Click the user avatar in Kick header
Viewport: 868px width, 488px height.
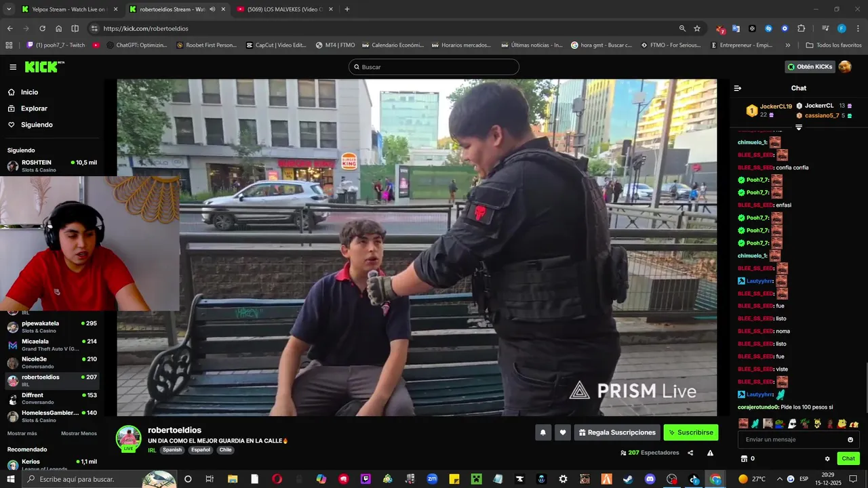click(845, 66)
